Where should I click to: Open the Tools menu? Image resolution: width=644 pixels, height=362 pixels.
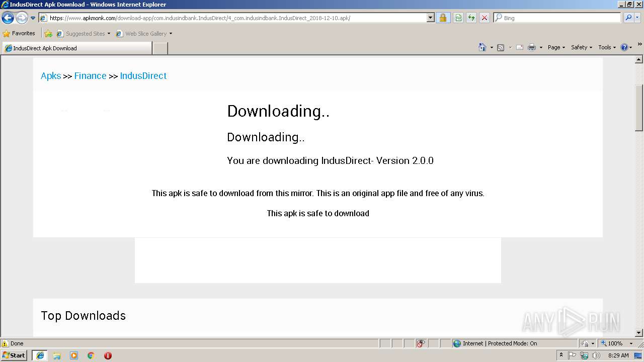[x=607, y=47]
